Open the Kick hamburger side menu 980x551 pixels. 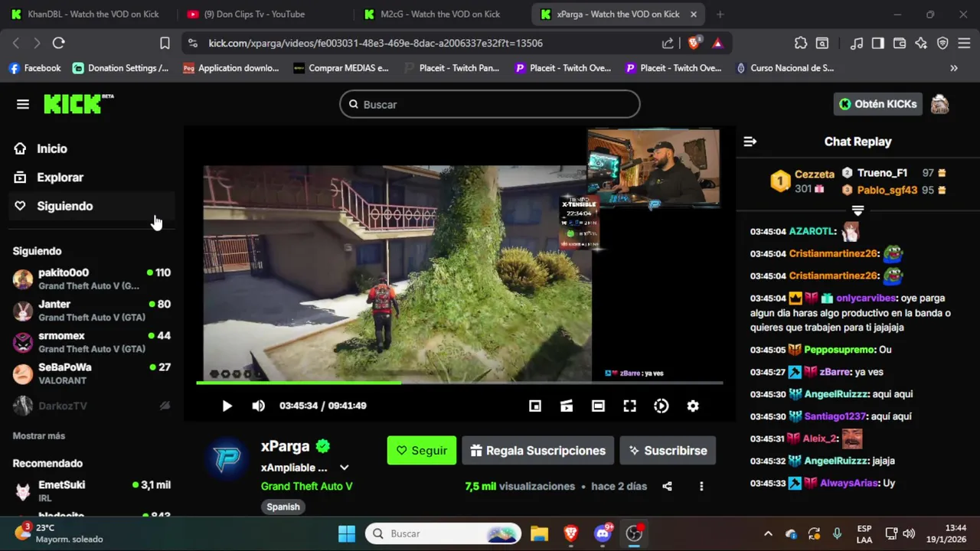tap(23, 104)
